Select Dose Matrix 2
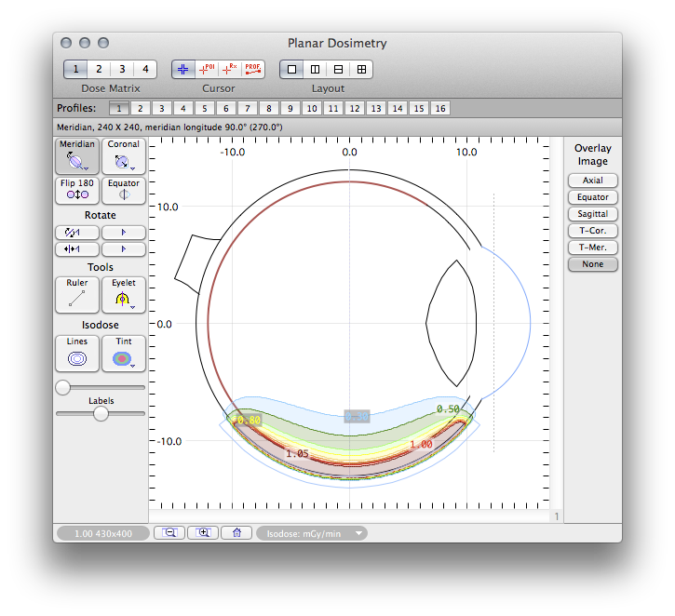 coord(99,69)
